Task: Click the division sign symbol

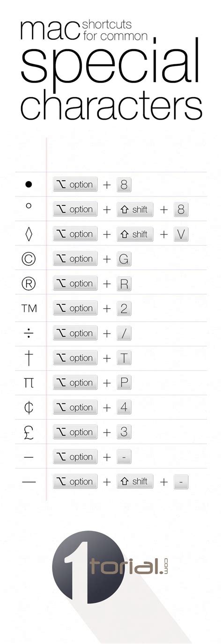Action: [29, 333]
